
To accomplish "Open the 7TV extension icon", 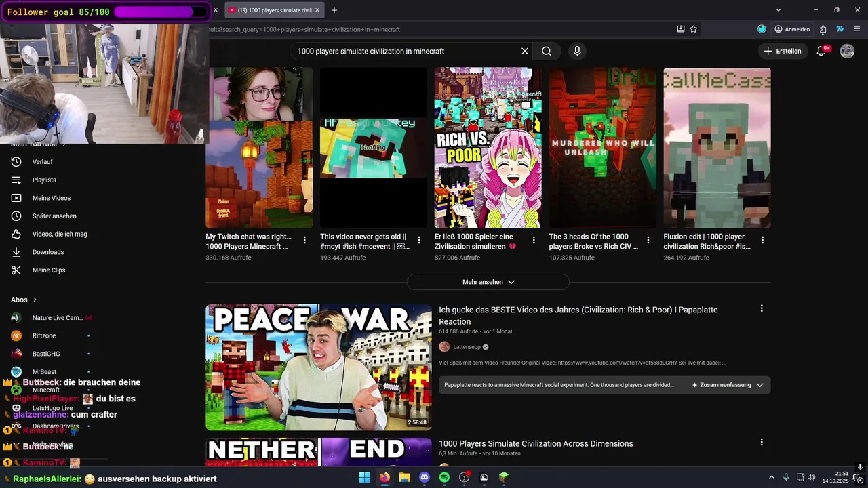I will 840,29.
